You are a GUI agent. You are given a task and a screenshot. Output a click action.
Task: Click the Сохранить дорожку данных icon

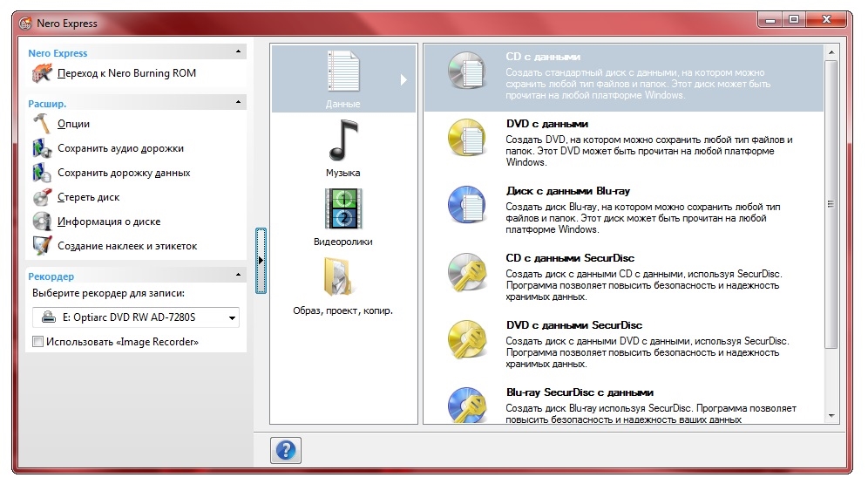(x=42, y=173)
